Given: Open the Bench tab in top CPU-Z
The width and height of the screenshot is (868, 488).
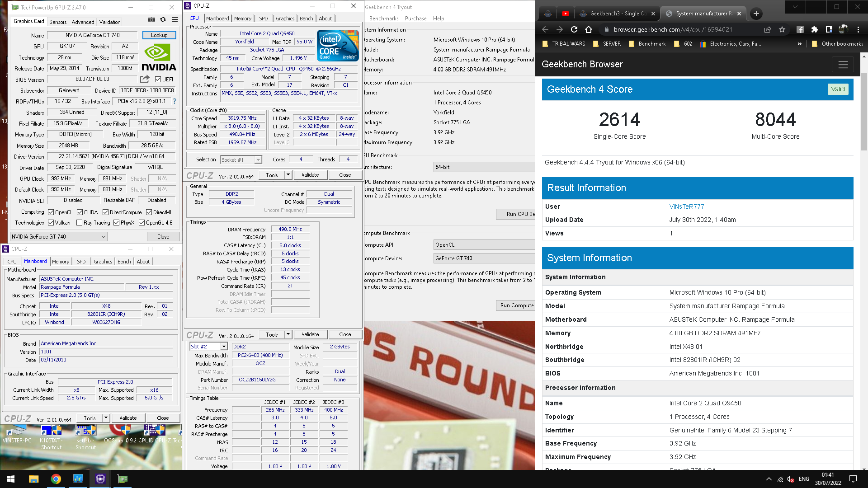Looking at the screenshot, I should point(306,19).
